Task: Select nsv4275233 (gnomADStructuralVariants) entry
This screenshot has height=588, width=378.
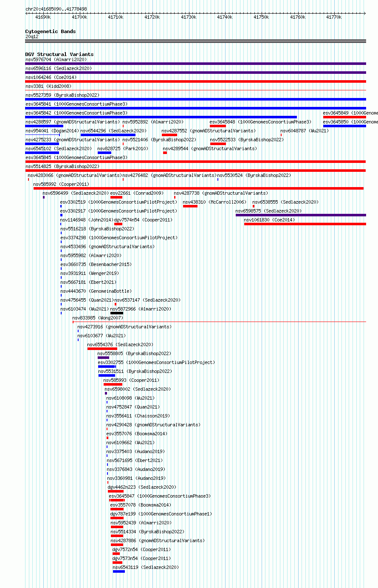Action: click(x=73, y=140)
